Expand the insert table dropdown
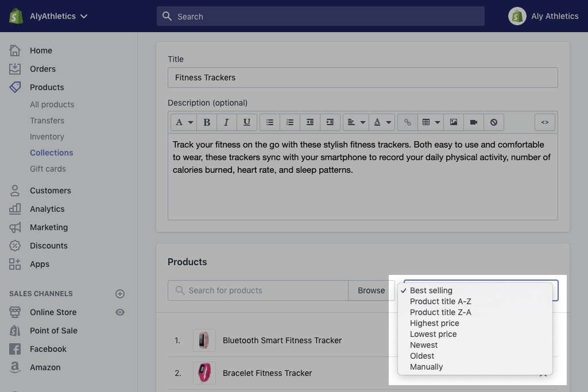The image size is (588, 392). (431, 122)
